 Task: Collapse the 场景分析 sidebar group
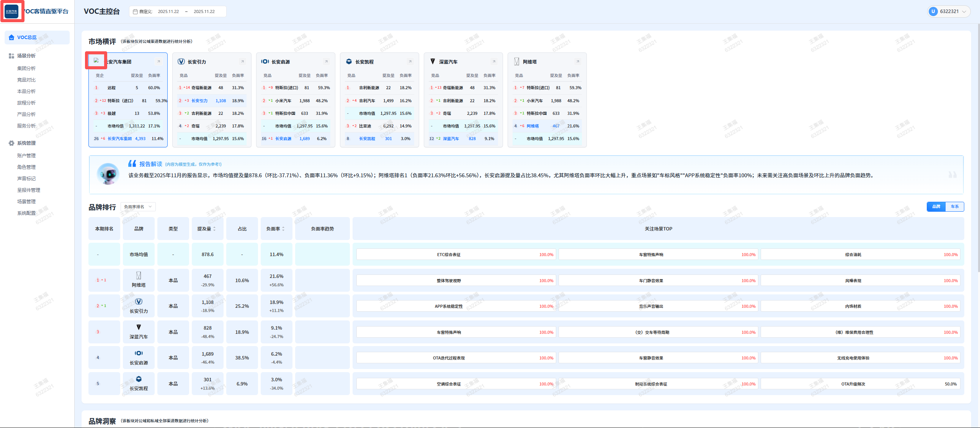point(26,56)
